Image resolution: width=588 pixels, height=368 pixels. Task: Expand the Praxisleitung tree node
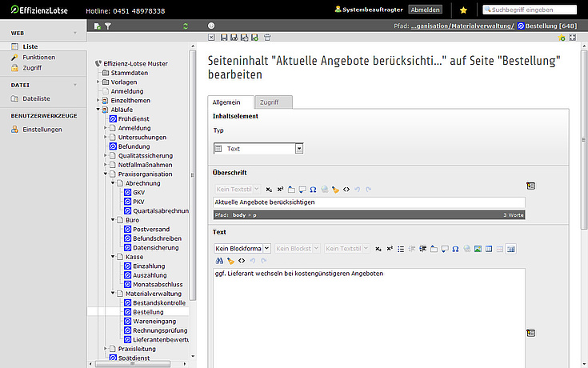(x=106, y=349)
